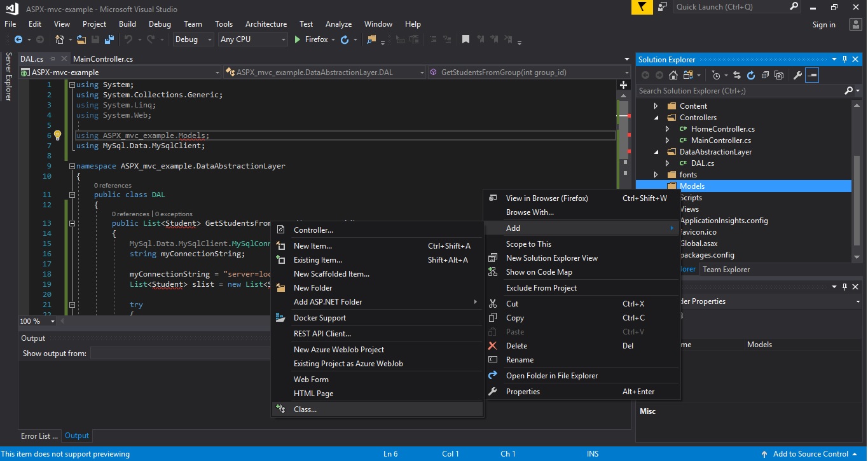Switch to the MainController.cs tab
The height and width of the screenshot is (461, 868).
click(103, 59)
